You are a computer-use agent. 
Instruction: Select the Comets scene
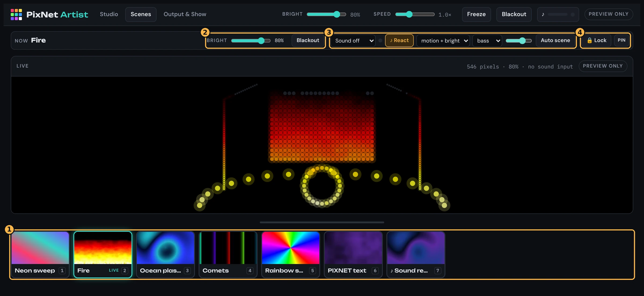(228, 254)
